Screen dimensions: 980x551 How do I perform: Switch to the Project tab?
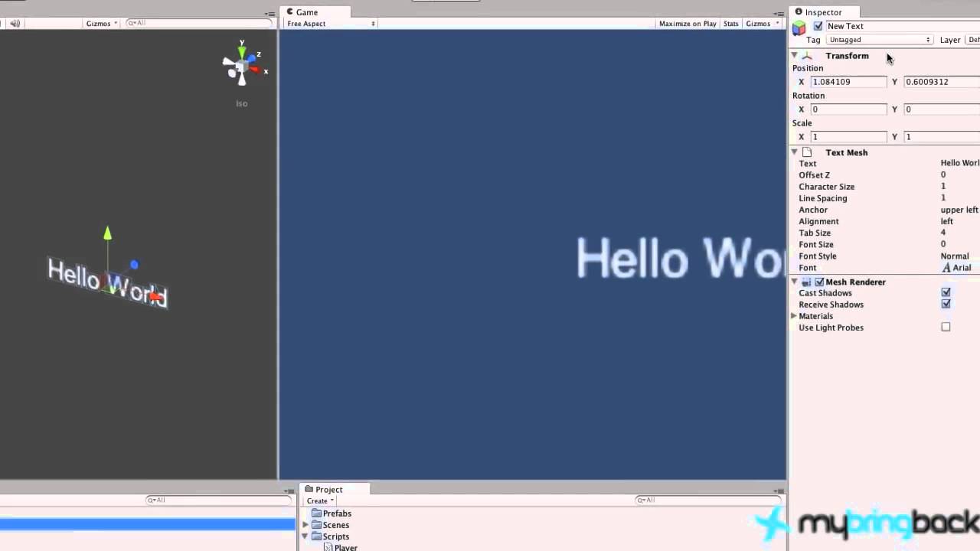[335, 490]
